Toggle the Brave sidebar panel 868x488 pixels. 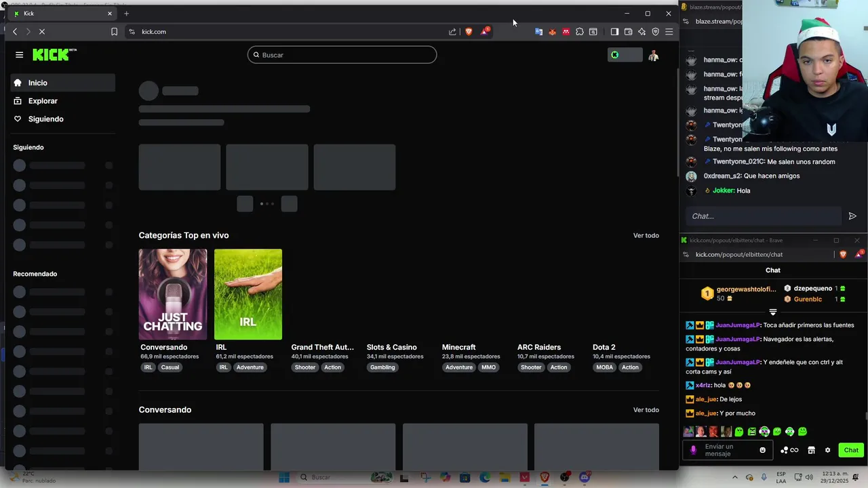614,32
